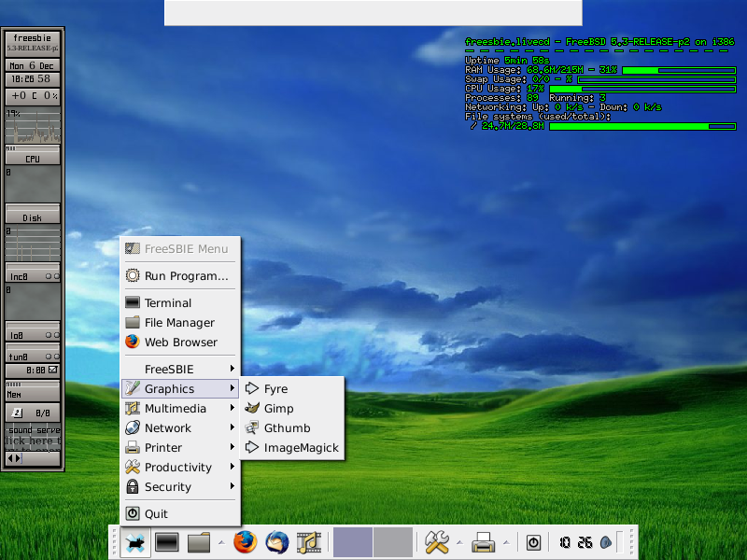Switch to the first workspace in pager
Screen dimensions: 747x560
click(353, 542)
